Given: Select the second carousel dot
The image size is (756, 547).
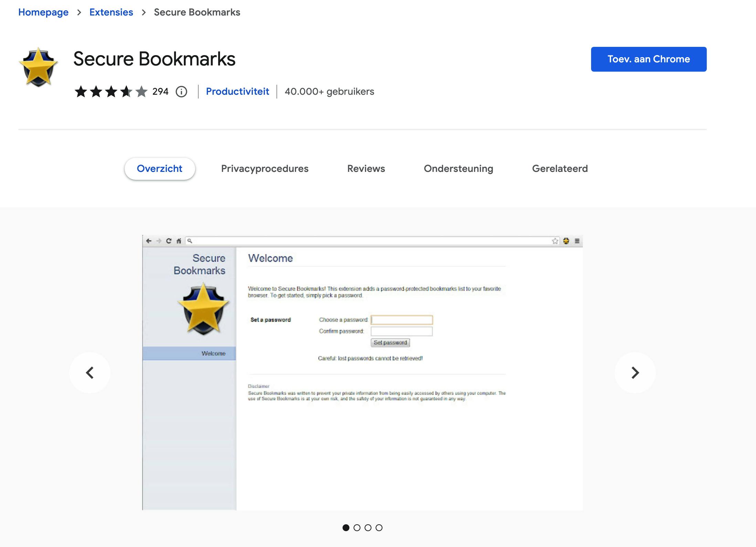Looking at the screenshot, I should 357,528.
